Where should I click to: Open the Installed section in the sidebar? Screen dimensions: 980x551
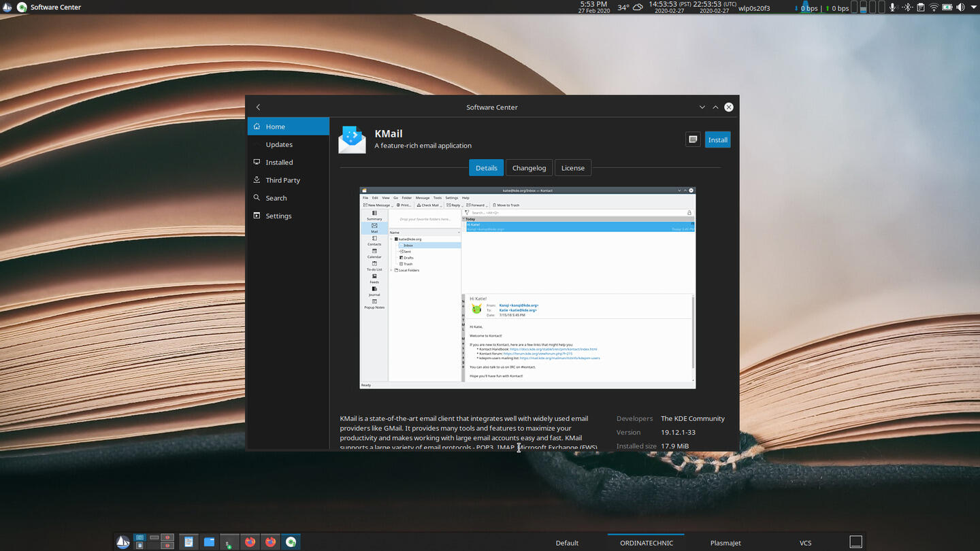tap(289, 162)
